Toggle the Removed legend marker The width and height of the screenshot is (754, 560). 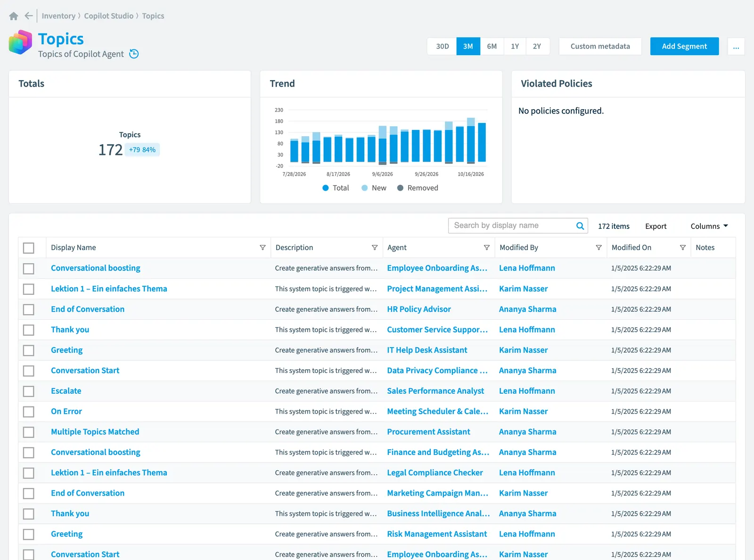(400, 188)
